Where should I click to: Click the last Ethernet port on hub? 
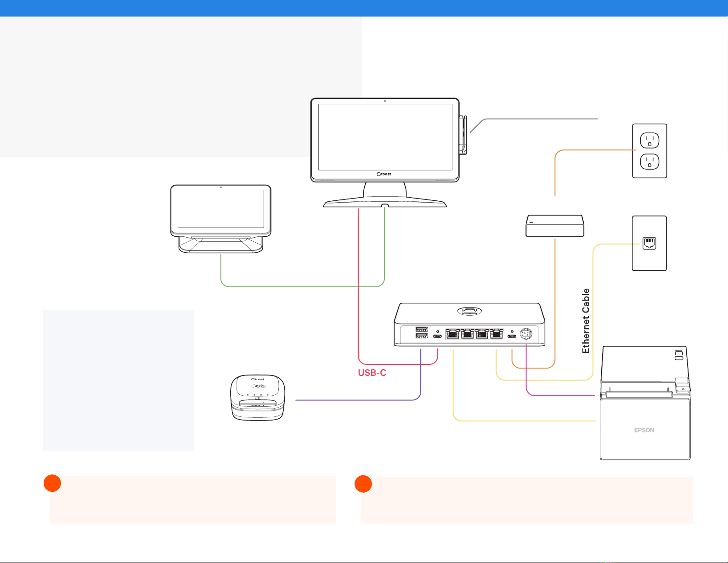(x=497, y=334)
